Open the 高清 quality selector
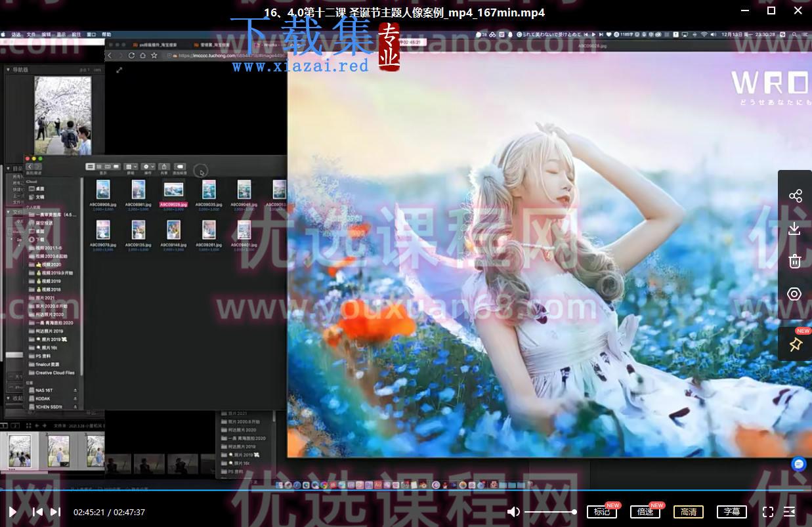Screen dimensions: 812x527 click(689, 512)
